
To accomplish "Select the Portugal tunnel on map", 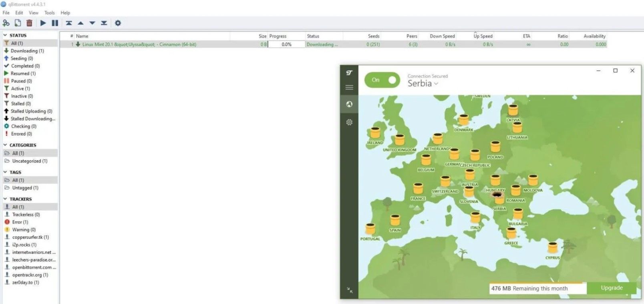I will (370, 229).
